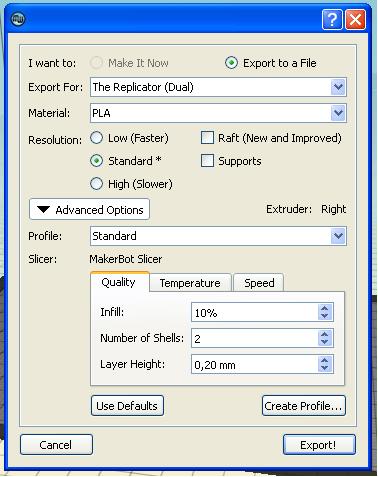Switch to the Speed tab
This screenshot has height=477, width=378.
click(x=259, y=283)
